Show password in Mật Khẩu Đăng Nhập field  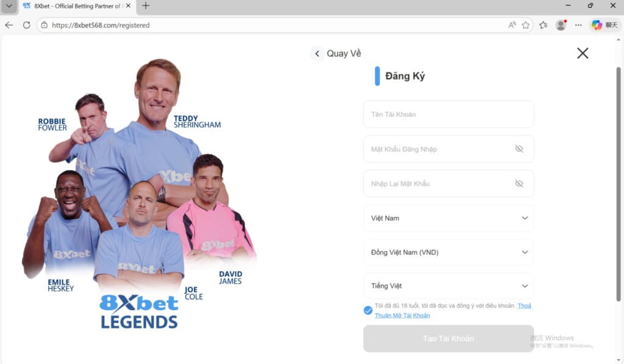point(519,149)
